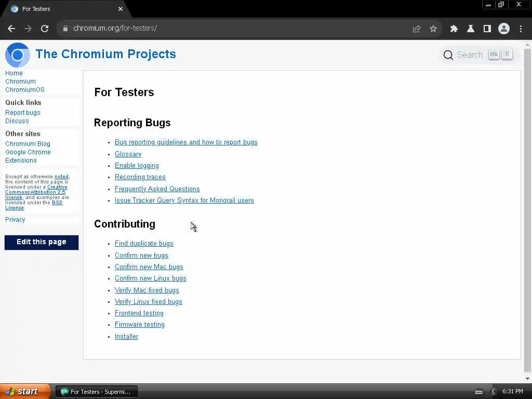Reload the page with the refresh icon

click(45, 29)
